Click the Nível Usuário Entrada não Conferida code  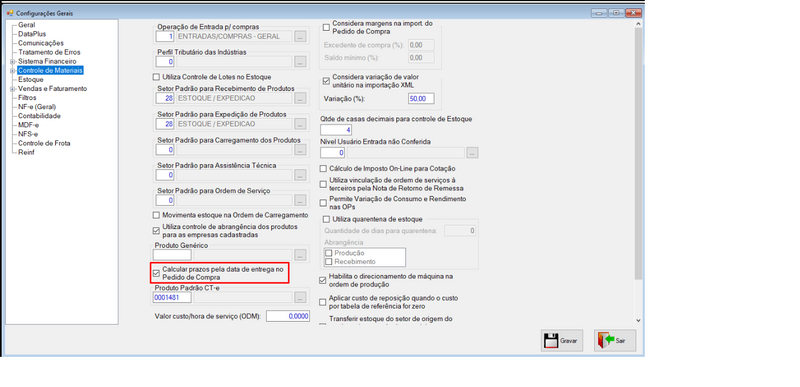click(x=333, y=152)
